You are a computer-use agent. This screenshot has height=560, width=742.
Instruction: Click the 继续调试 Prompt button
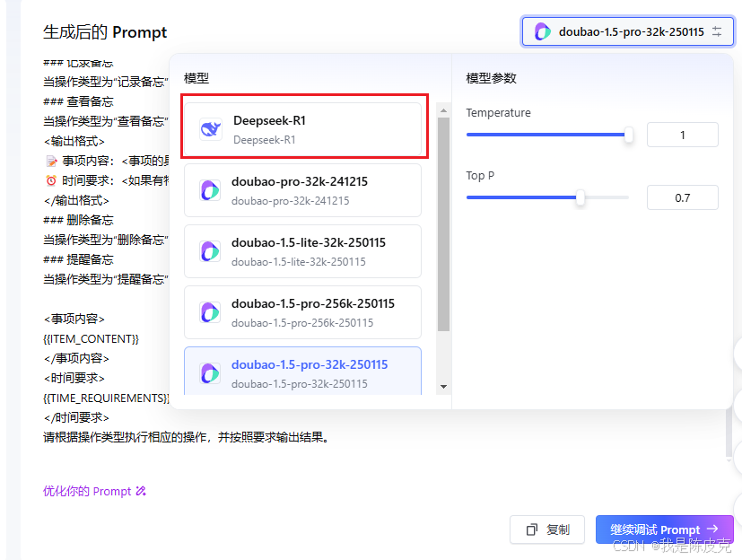point(665,529)
